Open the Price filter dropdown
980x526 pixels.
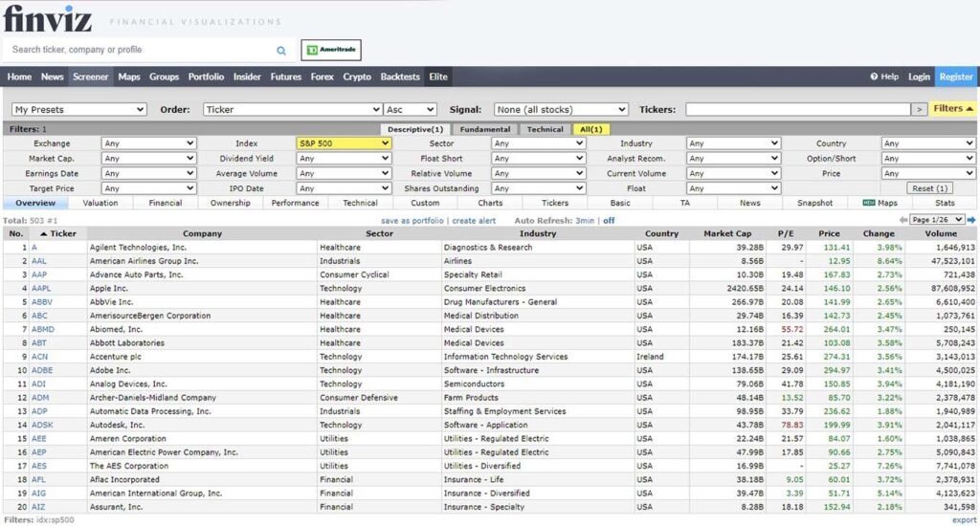[x=928, y=173]
